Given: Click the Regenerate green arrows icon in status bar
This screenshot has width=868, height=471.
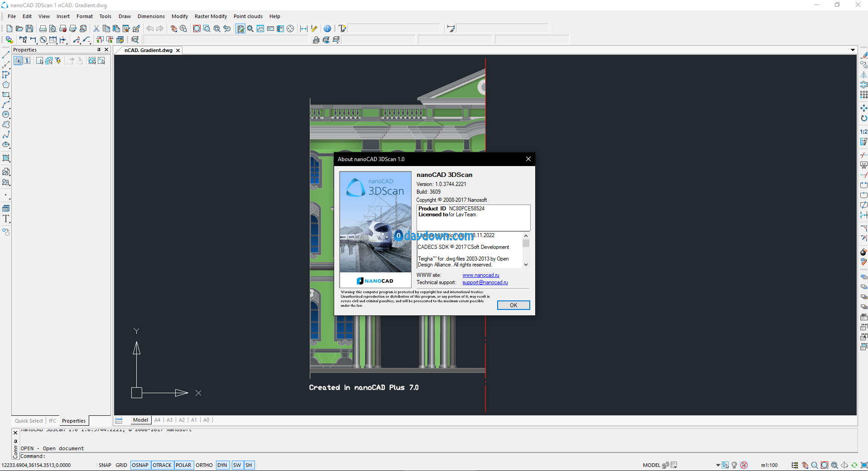Looking at the screenshot, I should click(854, 465).
